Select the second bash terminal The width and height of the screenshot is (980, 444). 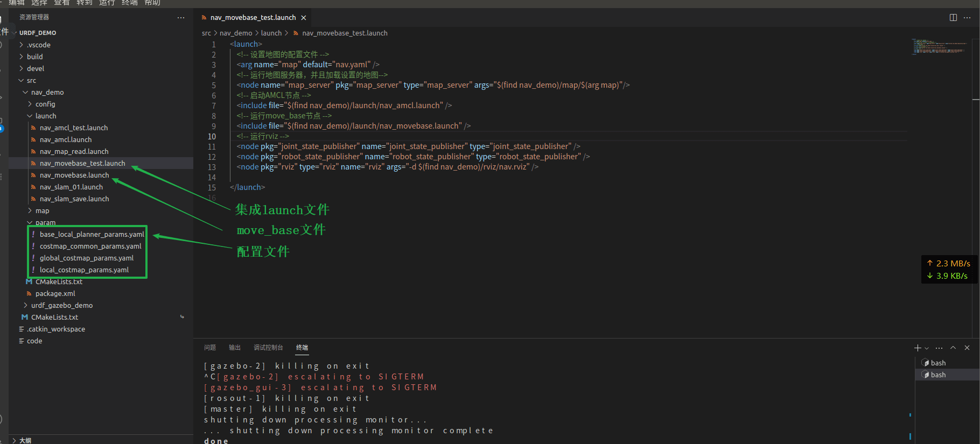tap(947, 375)
